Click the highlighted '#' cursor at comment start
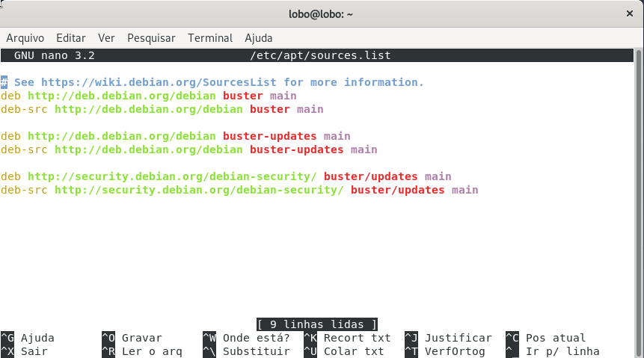 point(4,82)
